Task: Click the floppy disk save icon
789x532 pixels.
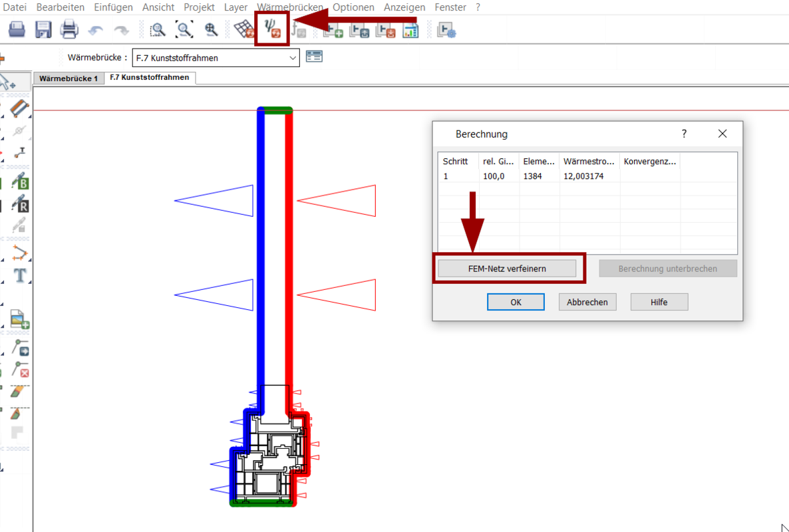Action: 43,30
